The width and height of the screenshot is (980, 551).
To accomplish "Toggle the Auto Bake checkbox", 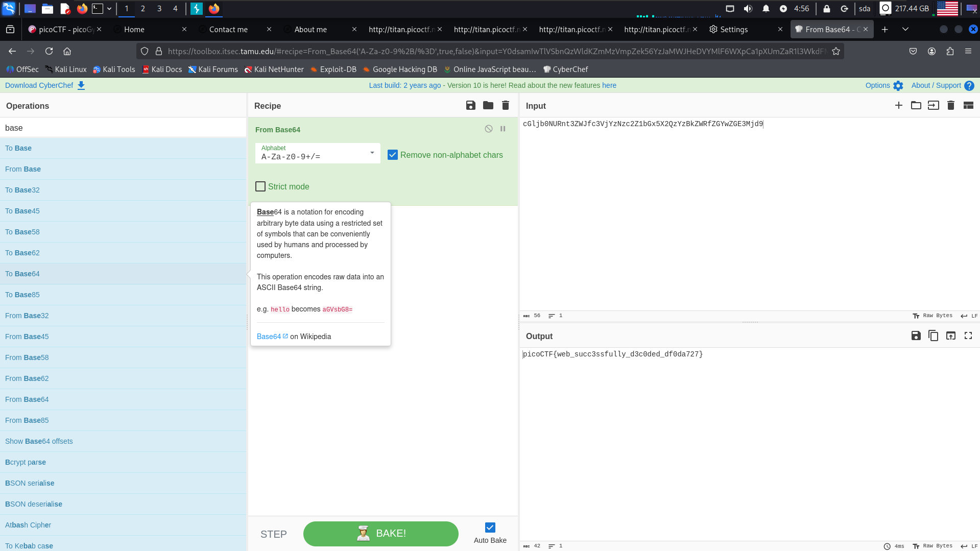I will coord(490,528).
